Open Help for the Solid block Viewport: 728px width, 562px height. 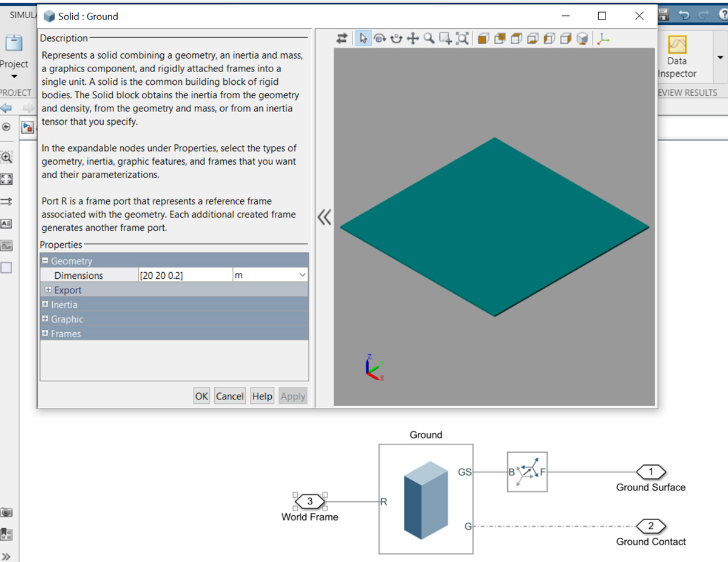tap(262, 396)
